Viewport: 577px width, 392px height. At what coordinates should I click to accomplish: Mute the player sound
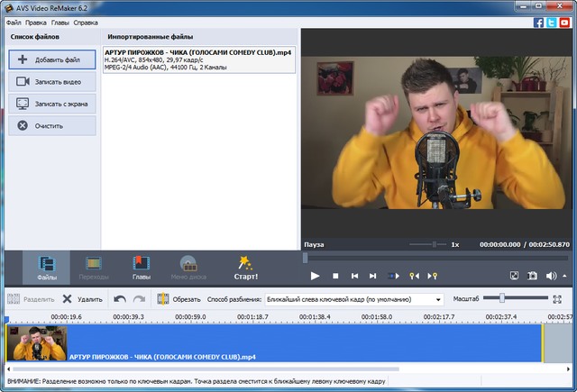coord(551,276)
